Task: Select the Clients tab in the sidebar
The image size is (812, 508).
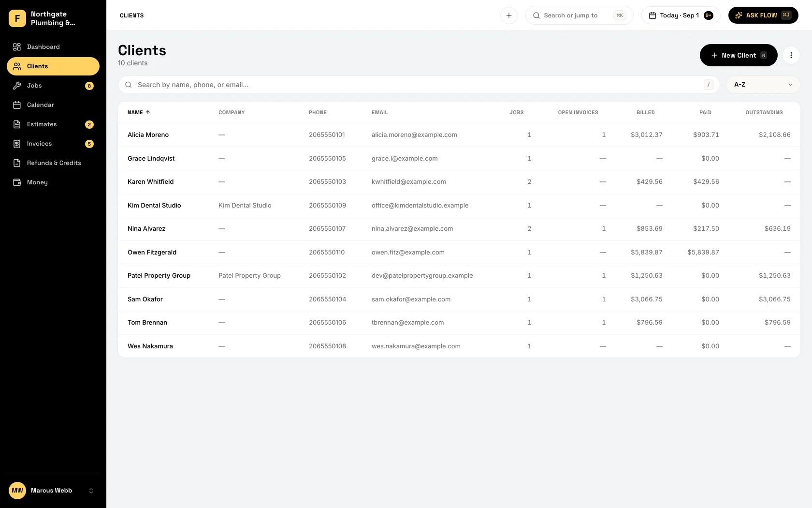Action: 53,66
